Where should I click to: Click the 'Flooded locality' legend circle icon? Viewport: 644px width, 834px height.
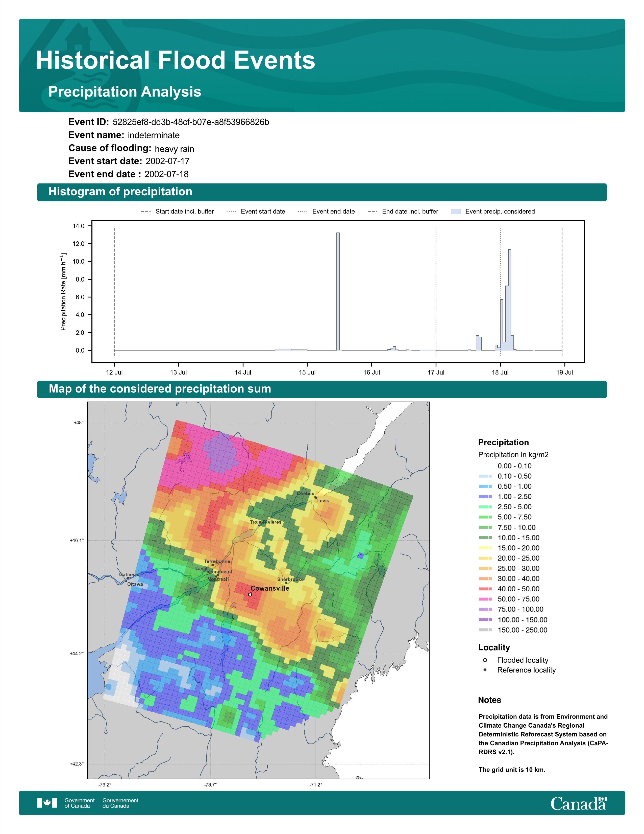485,660
